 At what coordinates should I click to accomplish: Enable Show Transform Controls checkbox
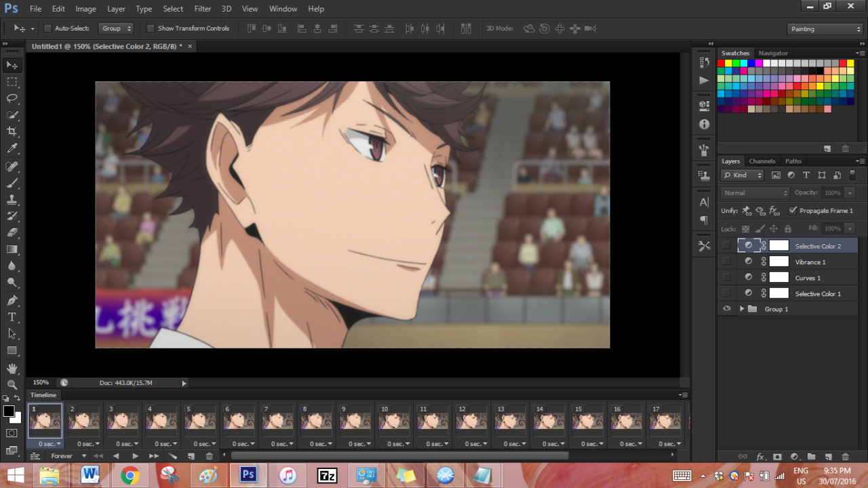click(x=151, y=28)
